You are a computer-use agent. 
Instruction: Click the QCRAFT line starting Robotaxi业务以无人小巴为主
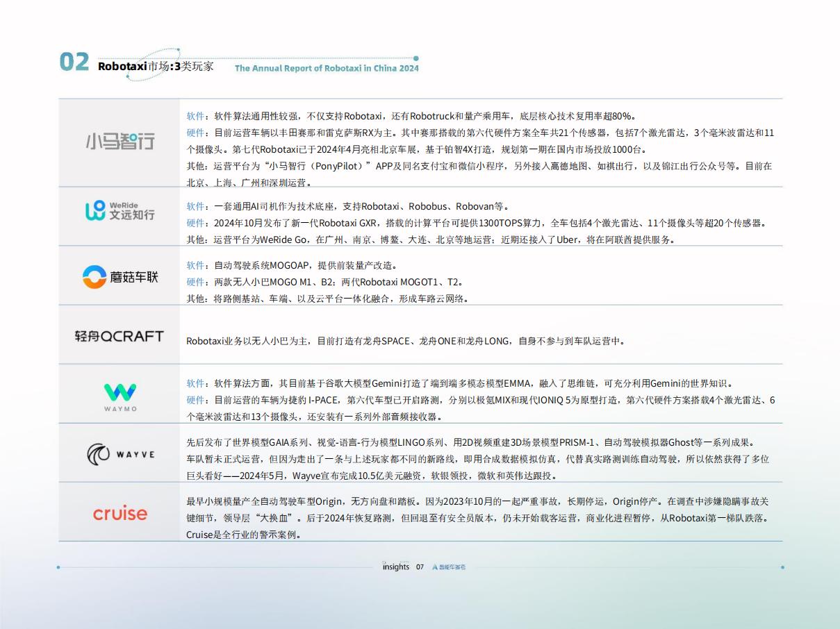(408, 341)
